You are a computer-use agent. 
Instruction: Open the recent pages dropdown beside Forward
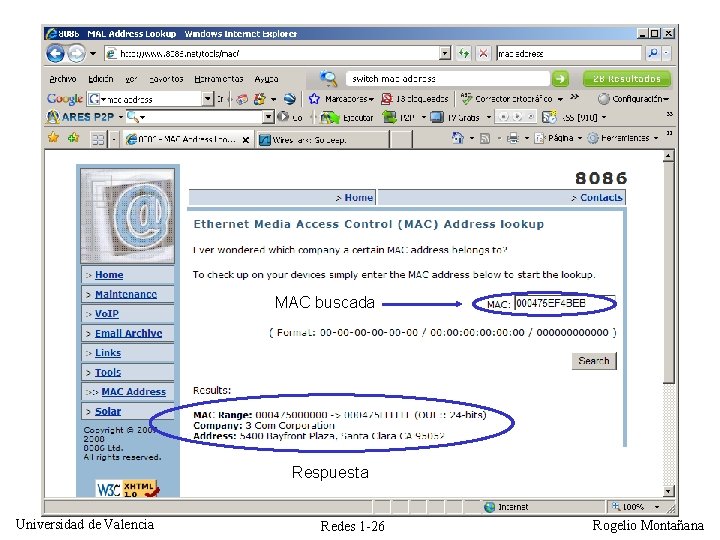[x=93, y=54]
